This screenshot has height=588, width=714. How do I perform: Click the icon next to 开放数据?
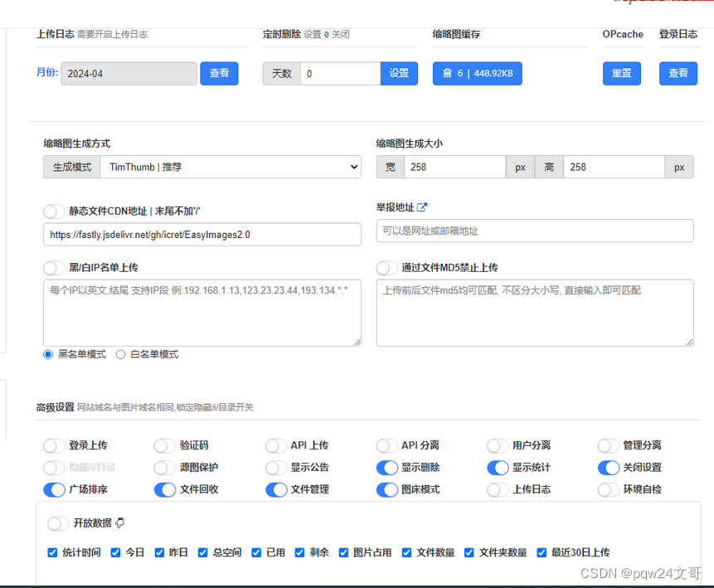coord(119,522)
